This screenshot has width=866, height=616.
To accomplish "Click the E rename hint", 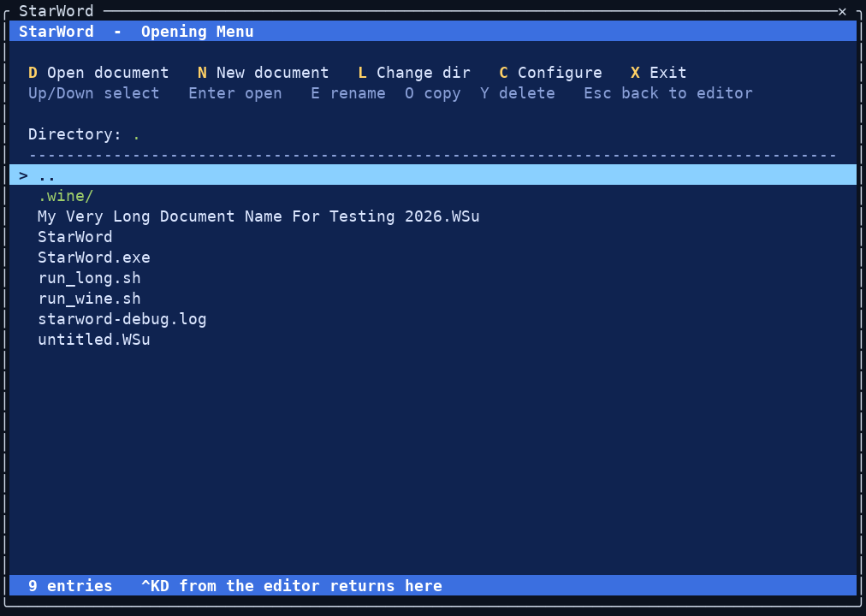I will 348,93.
